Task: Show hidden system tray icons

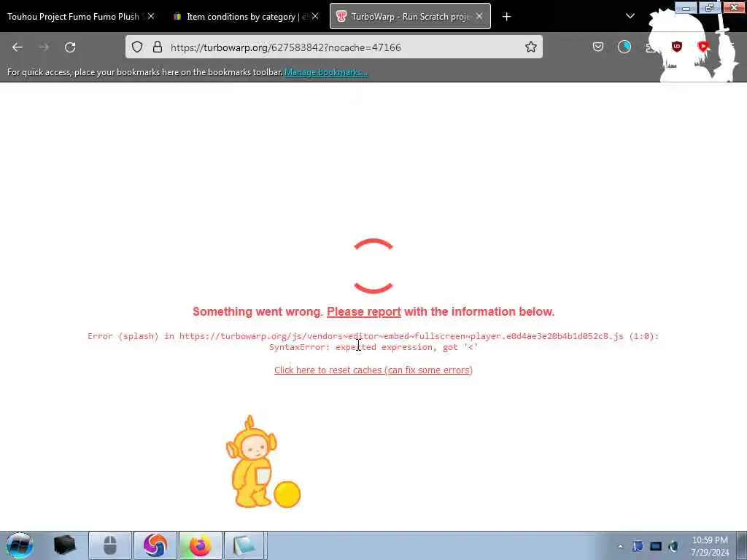Action: (x=620, y=546)
